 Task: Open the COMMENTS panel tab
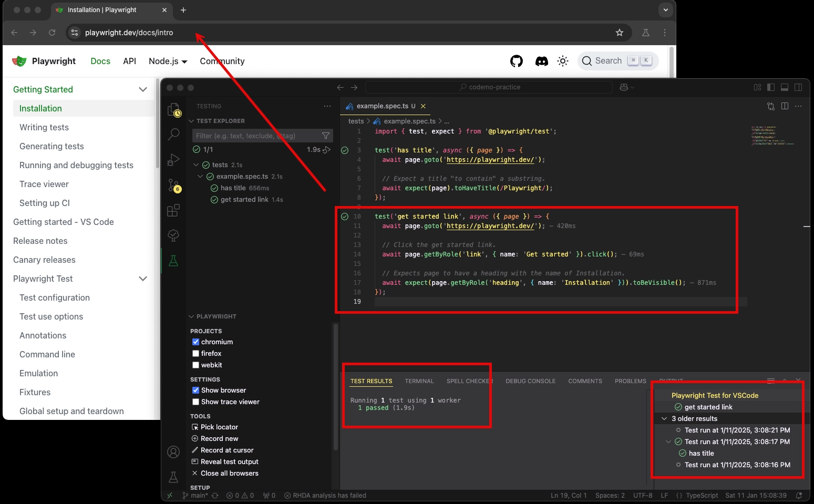[x=585, y=381]
